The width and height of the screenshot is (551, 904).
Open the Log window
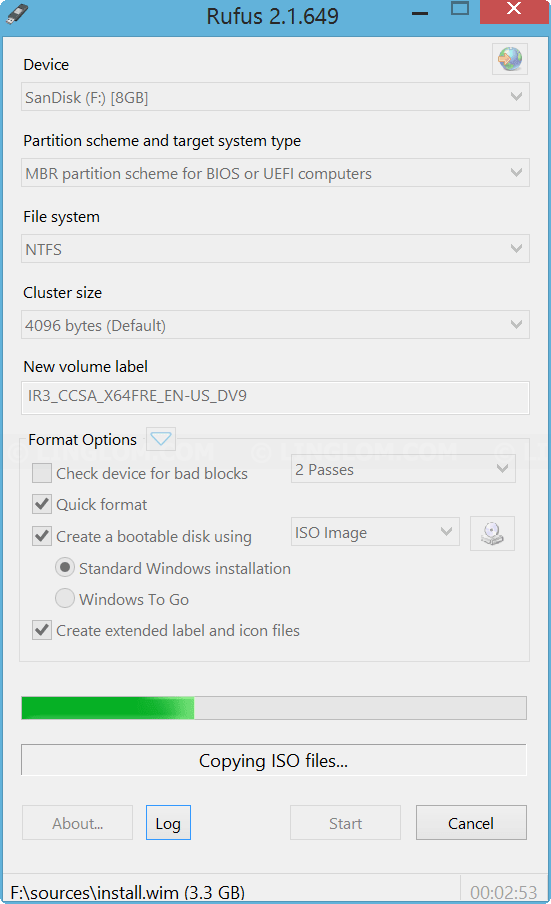click(x=168, y=823)
